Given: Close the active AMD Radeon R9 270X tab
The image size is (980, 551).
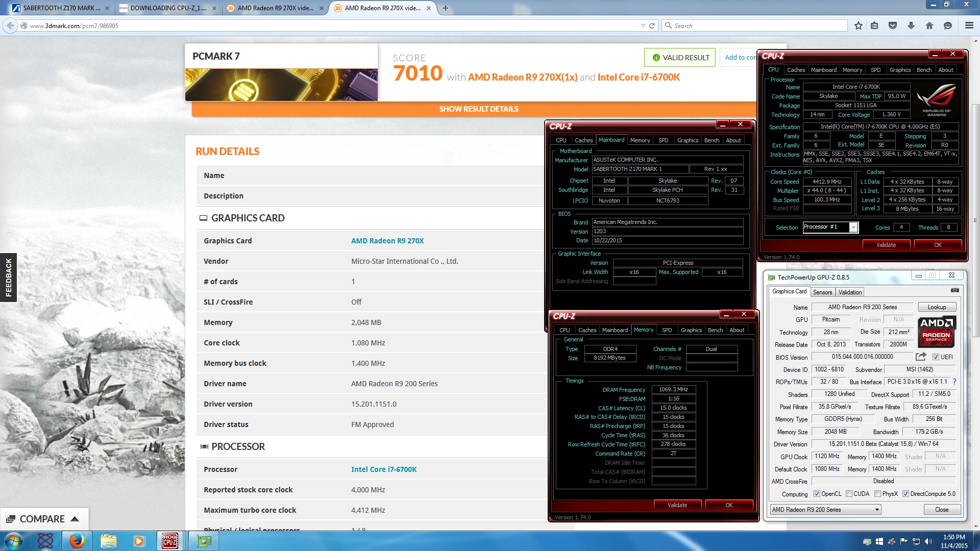Looking at the screenshot, I should [x=429, y=8].
